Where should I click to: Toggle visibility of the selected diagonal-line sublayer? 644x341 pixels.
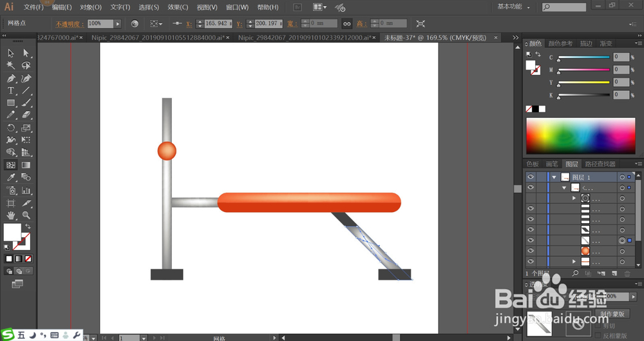pyautogui.click(x=531, y=240)
